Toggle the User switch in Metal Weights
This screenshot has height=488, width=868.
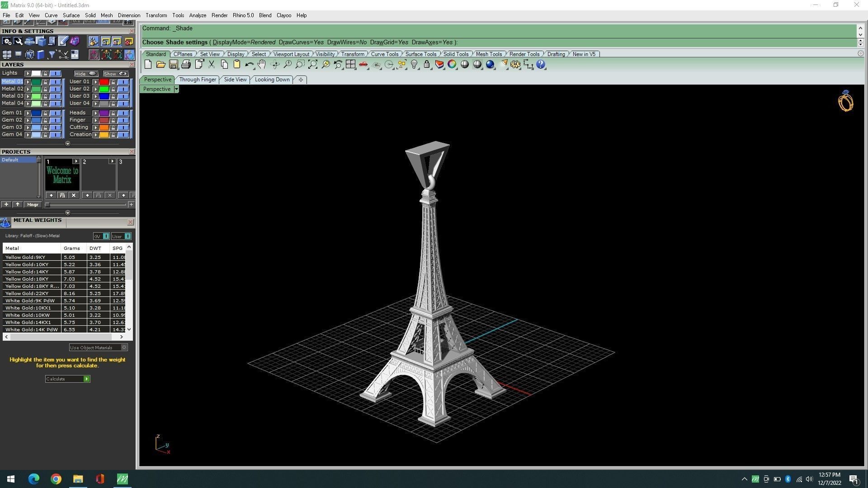point(121,236)
